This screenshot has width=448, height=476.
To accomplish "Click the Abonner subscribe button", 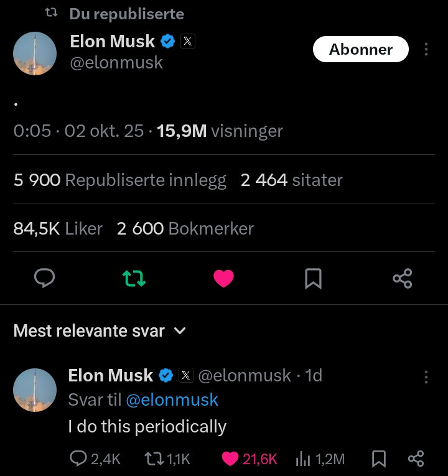I will 361,49.
